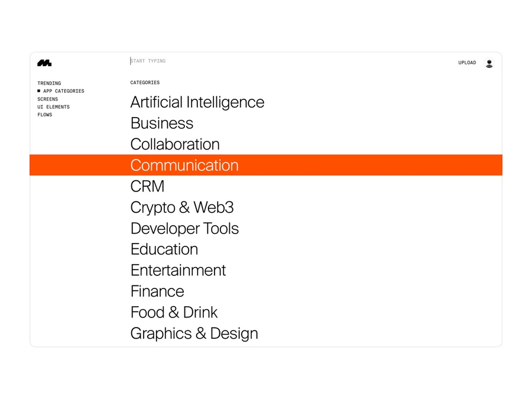This screenshot has height=399, width=532.
Task: Pick the CRM category
Action: 147,186
